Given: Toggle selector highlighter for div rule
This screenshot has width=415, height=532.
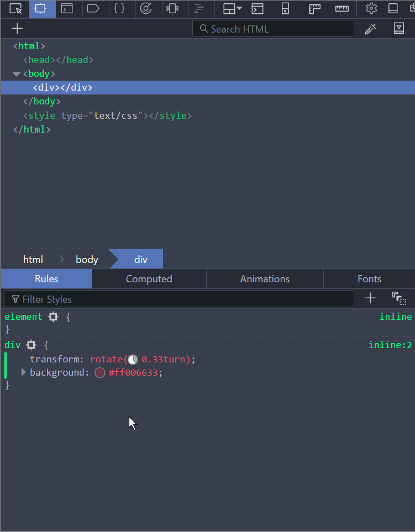Looking at the screenshot, I should (x=31, y=345).
